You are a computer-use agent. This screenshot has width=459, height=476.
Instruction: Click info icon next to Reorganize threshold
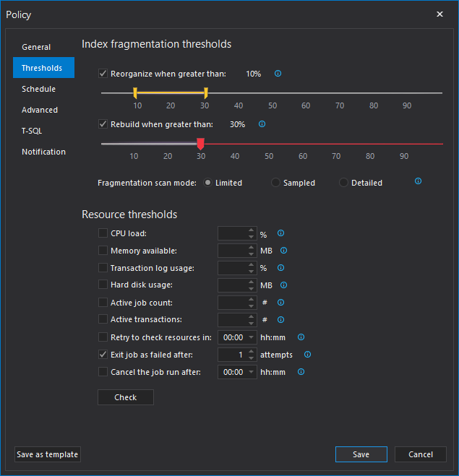(x=278, y=74)
